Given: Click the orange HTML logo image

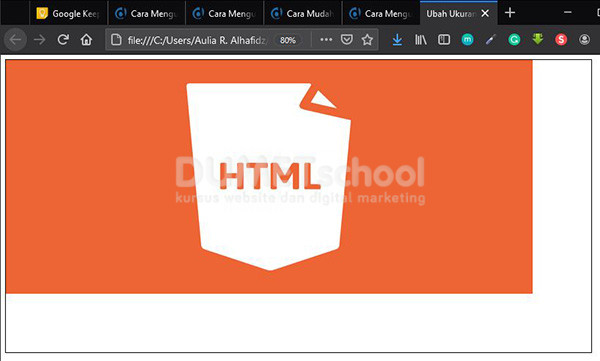Looking at the screenshot, I should 269,176.
